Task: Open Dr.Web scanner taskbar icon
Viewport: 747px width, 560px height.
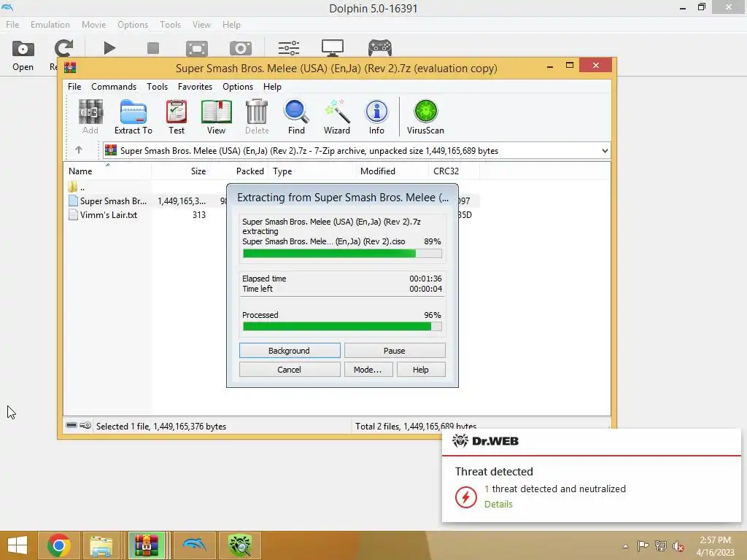Action: pyautogui.click(x=239, y=545)
